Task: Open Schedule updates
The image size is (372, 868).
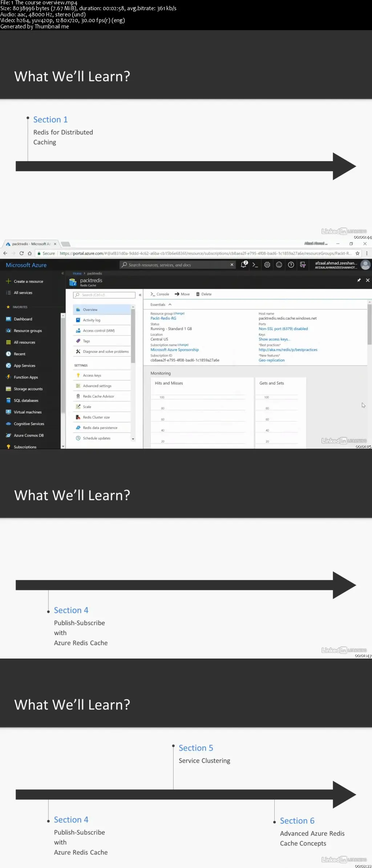Action: tap(102, 438)
